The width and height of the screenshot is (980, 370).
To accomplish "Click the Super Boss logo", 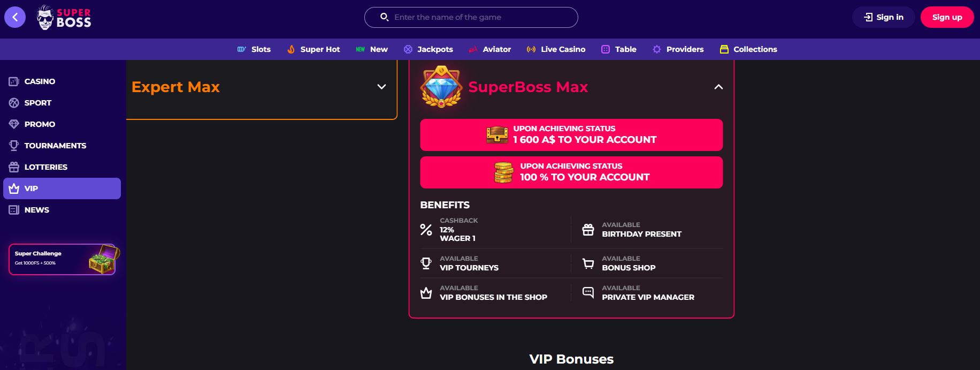I will point(64,18).
